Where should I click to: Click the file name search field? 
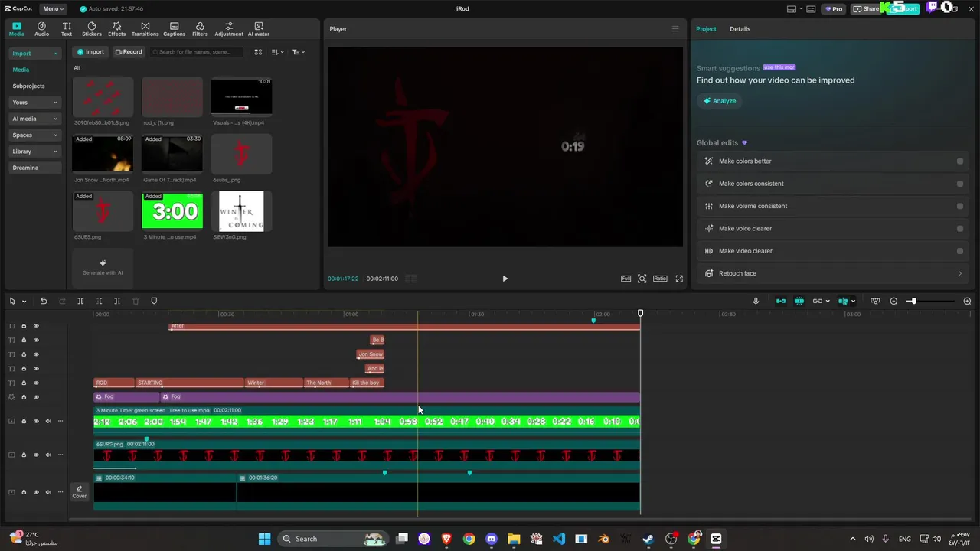click(197, 52)
